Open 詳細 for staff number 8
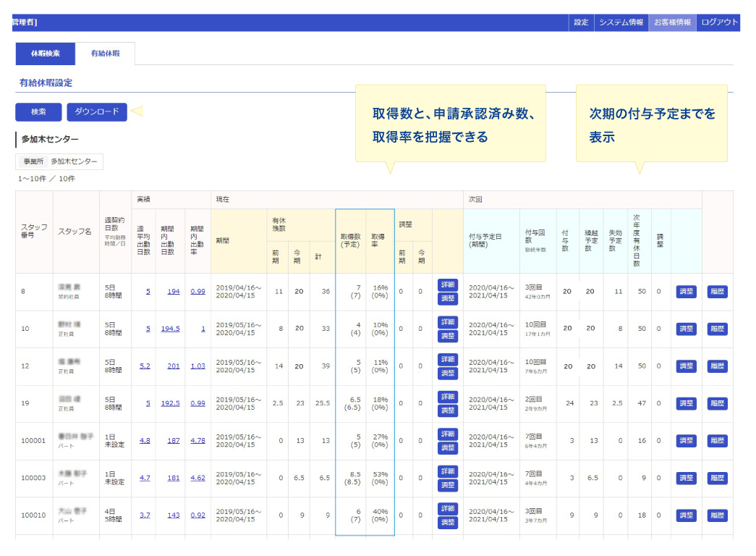756x556 pixels. pos(448,285)
